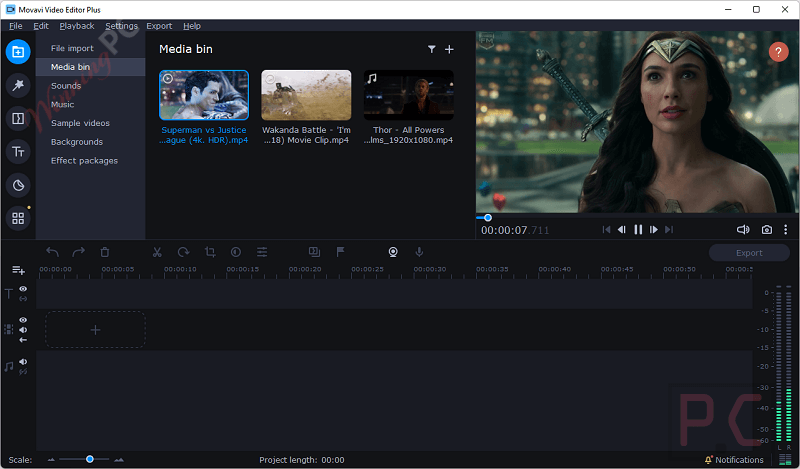Start webcam recording icon
This screenshot has height=469, width=800.
tap(393, 252)
